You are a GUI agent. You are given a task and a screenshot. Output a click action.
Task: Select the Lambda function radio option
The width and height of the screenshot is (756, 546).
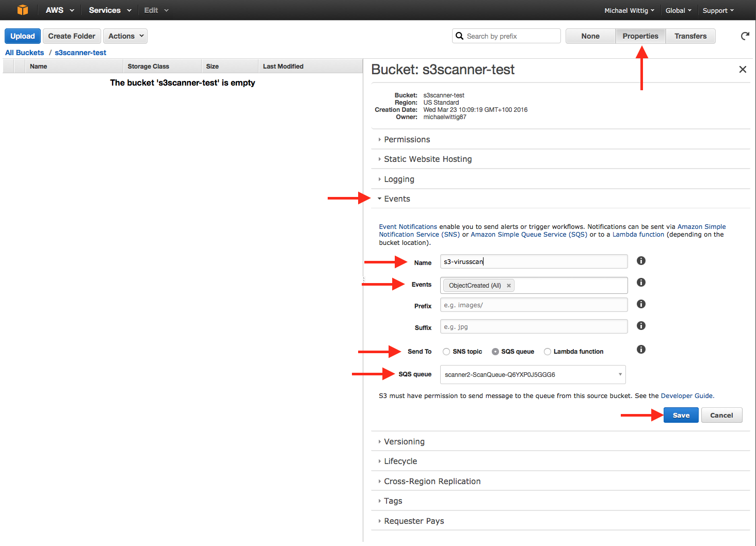click(x=548, y=352)
